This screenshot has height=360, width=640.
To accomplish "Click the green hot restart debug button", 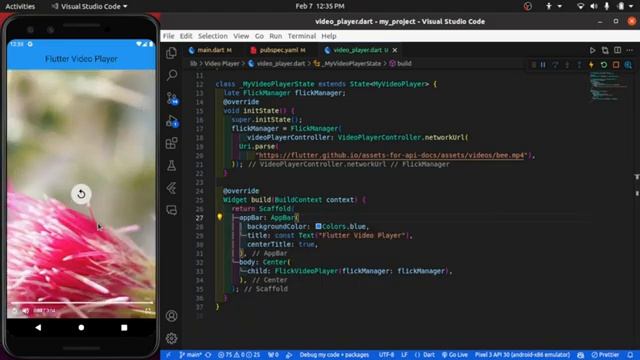I will point(604,64).
